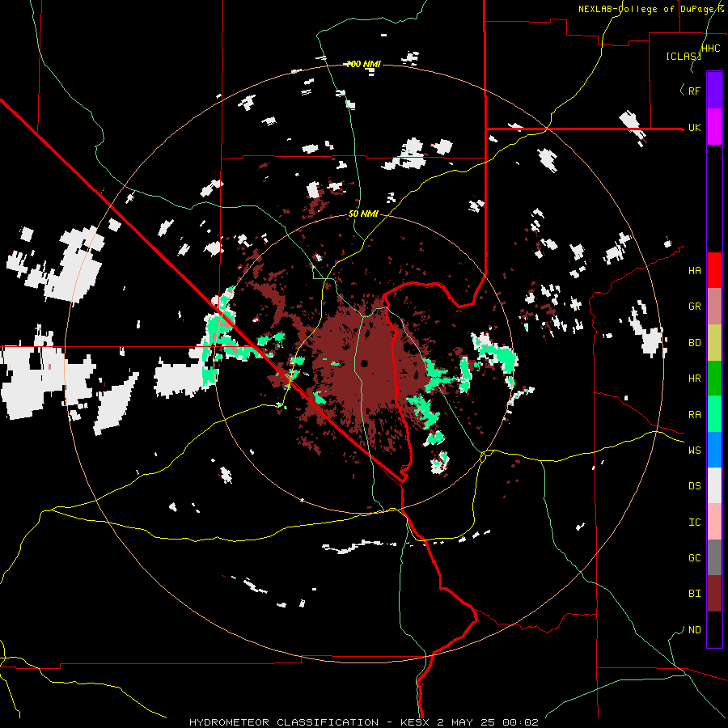Click the DS legend label
Image resolution: width=728 pixels, height=728 pixels.
694,486
